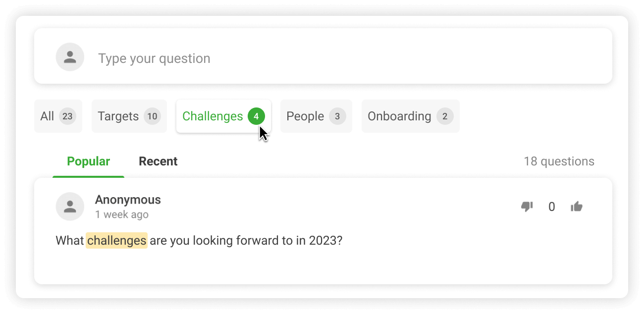The height and width of the screenshot is (314, 644).
Task: Filter questions by People topic
Action: [x=305, y=116]
